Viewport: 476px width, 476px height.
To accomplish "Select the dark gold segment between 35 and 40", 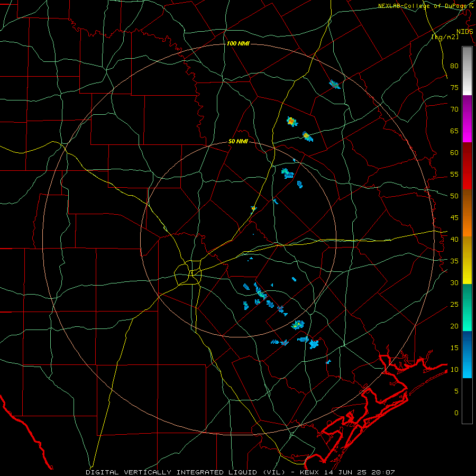I will click(x=467, y=249).
